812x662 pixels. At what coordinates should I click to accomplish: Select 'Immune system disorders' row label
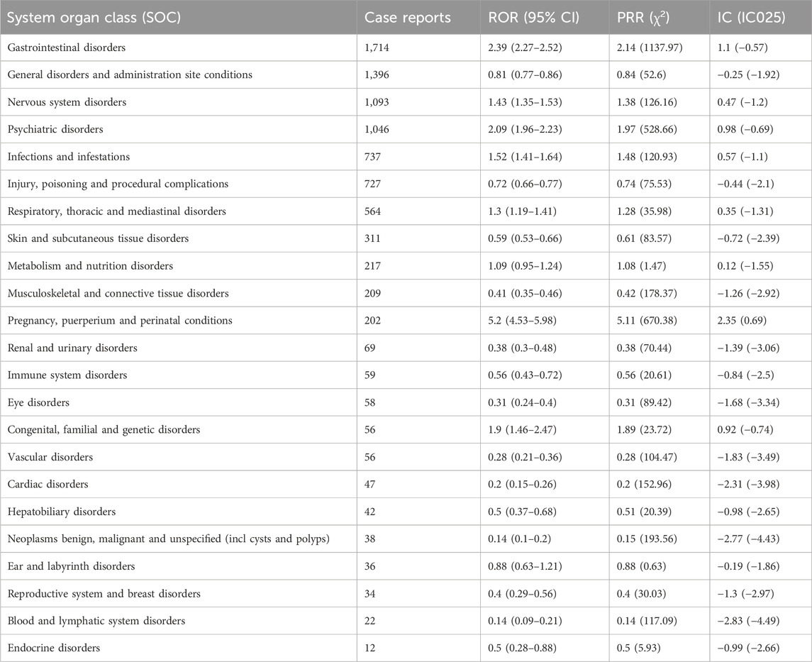(x=67, y=375)
